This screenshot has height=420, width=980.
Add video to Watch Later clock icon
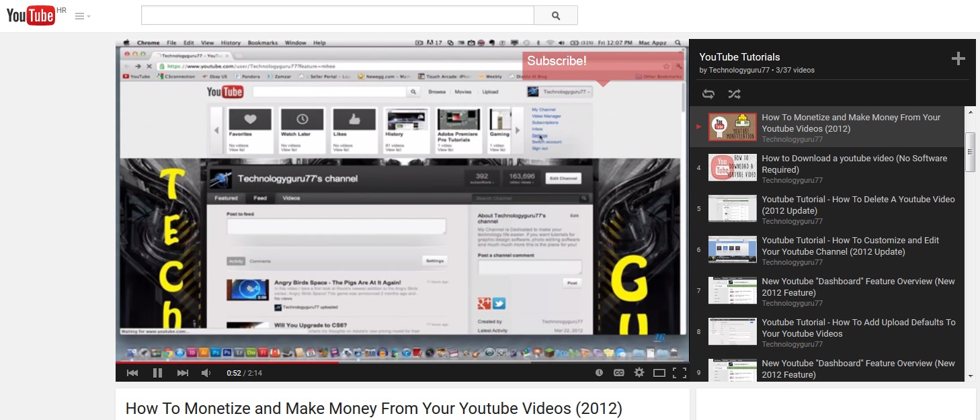[599, 373]
